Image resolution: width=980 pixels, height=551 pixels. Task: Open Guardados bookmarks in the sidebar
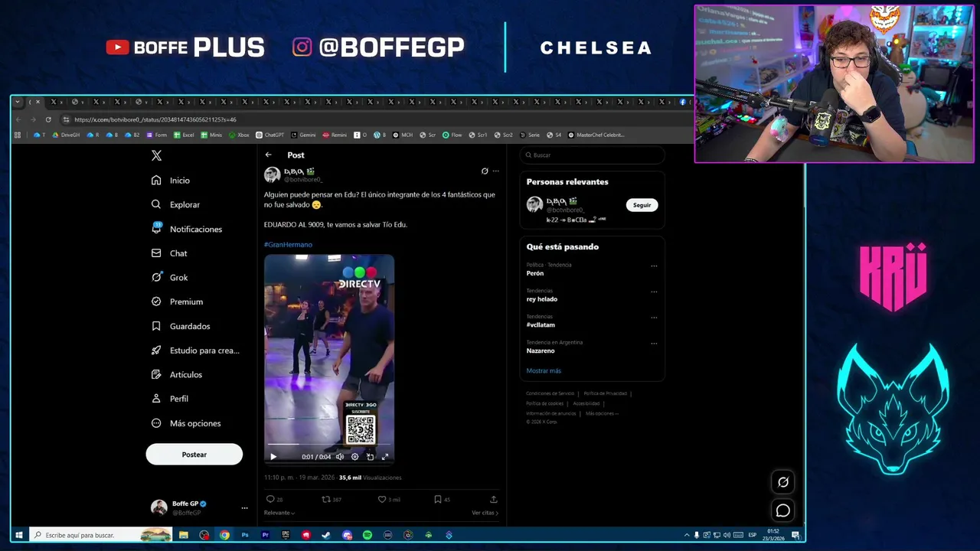pos(181,326)
